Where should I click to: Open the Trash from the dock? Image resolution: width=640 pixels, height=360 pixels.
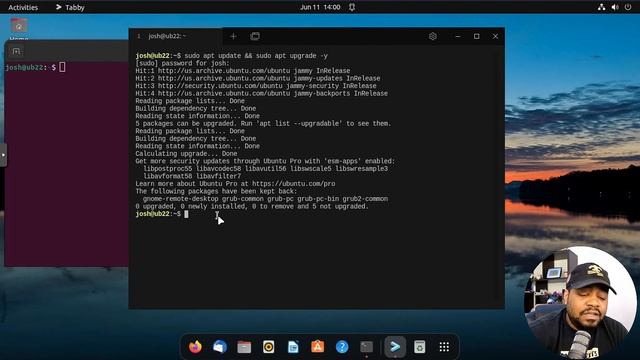tap(420, 347)
